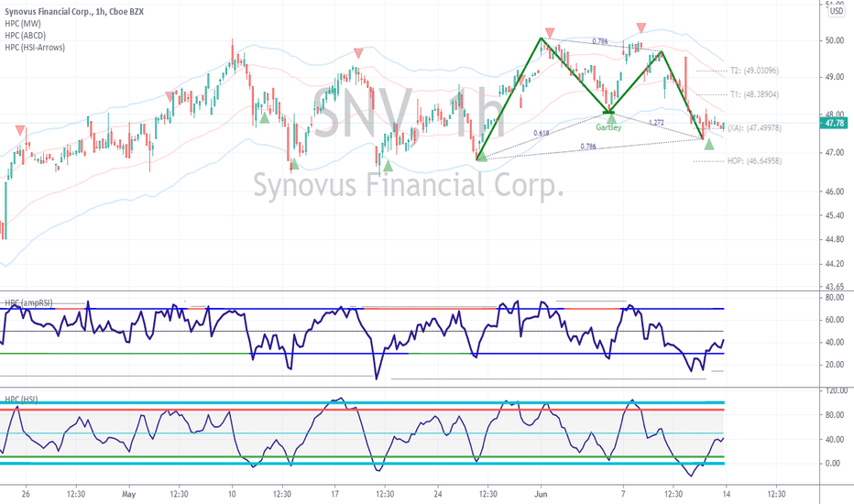Select the HPC (MW) indicator label

tap(23, 24)
